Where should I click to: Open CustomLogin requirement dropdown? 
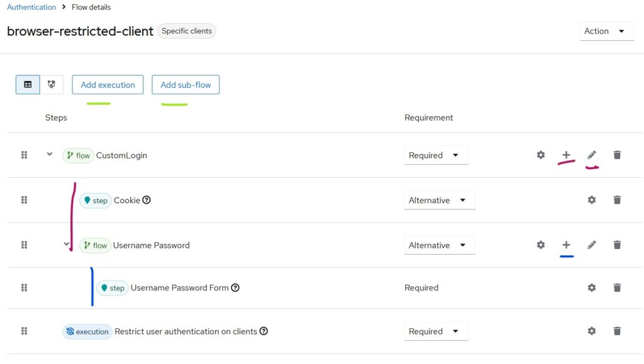point(436,155)
